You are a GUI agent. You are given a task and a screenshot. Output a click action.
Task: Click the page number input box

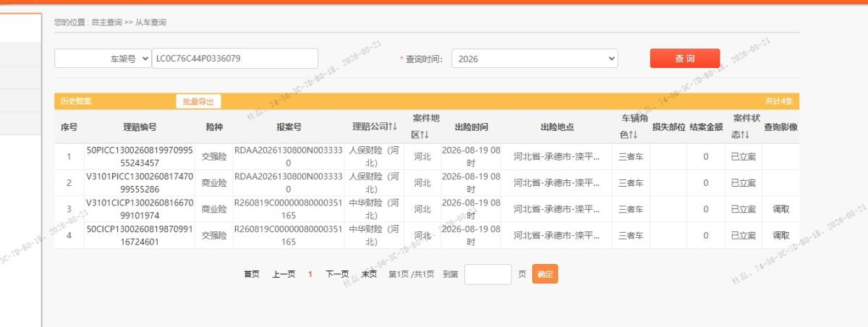click(488, 274)
